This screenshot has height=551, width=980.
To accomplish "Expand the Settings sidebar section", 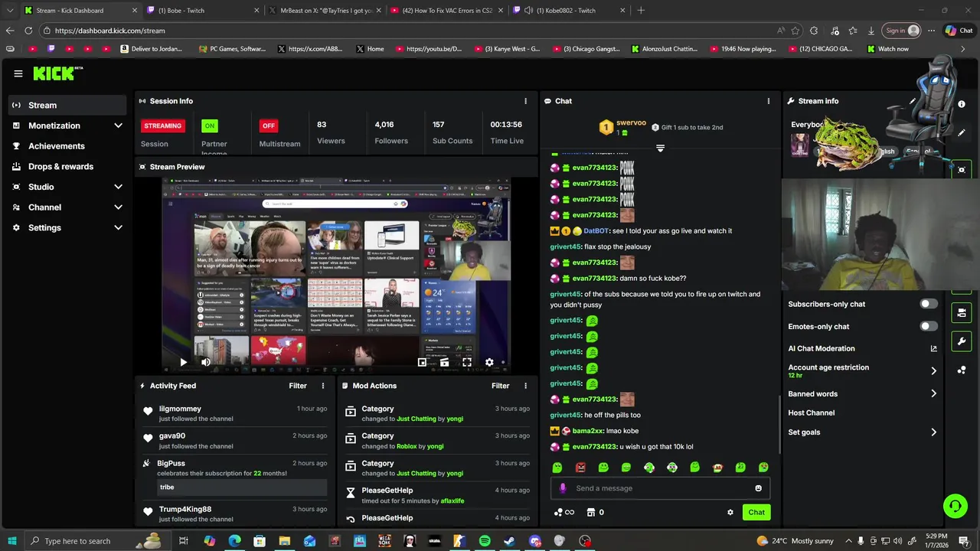I will (118, 227).
